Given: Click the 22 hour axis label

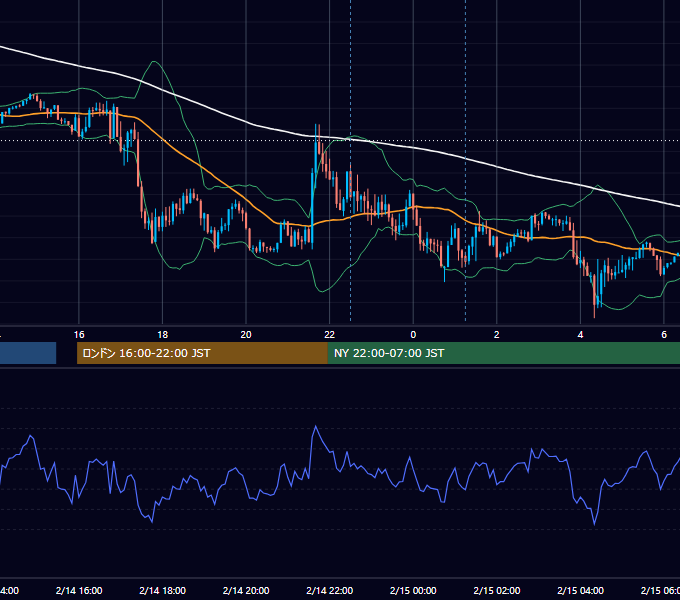Looking at the screenshot, I should (330, 335).
